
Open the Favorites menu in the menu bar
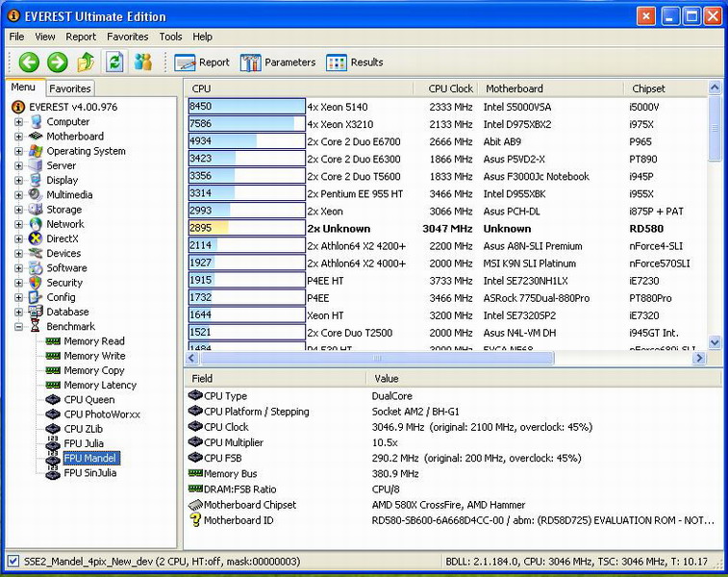point(128,37)
